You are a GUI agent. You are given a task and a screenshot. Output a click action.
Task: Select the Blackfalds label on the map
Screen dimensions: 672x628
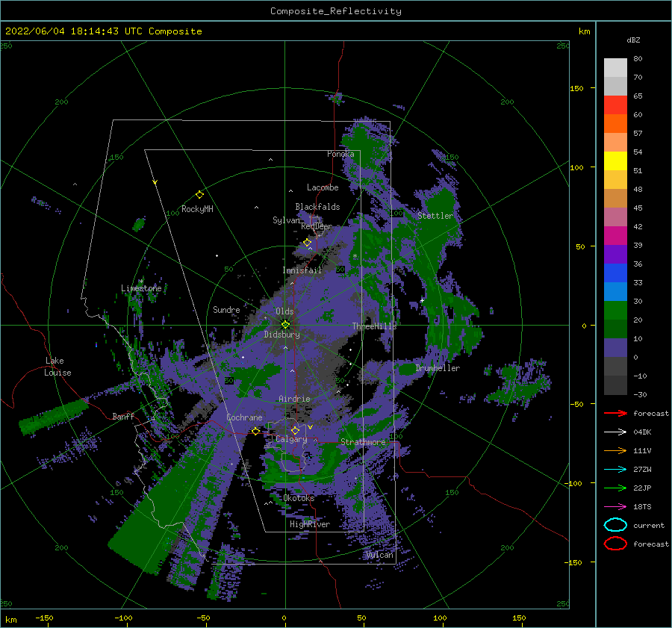[317, 207]
